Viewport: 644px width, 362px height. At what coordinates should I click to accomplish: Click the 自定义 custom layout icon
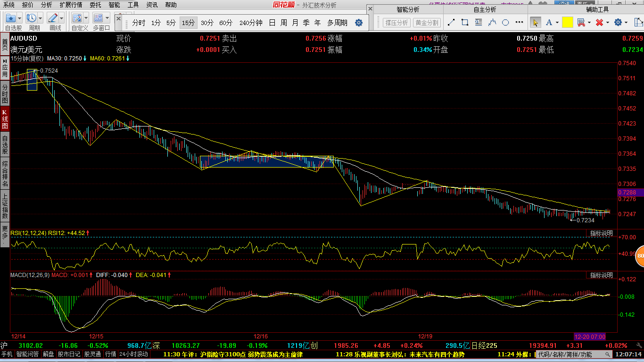point(77,18)
